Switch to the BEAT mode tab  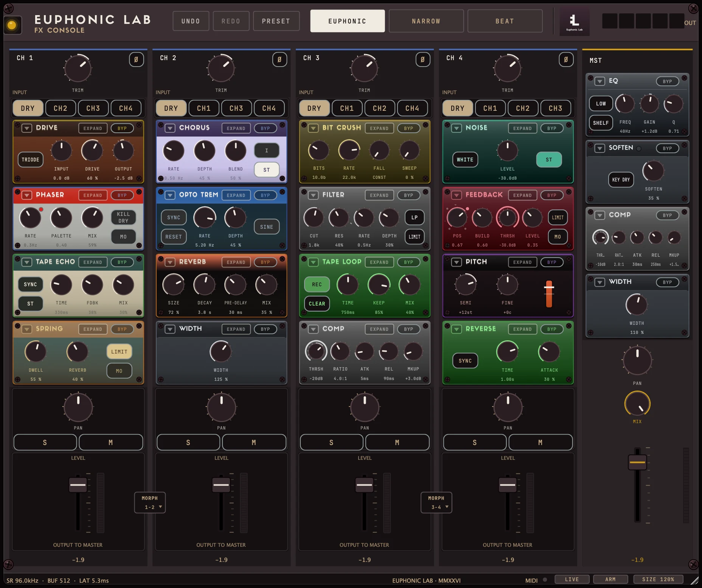pos(505,21)
